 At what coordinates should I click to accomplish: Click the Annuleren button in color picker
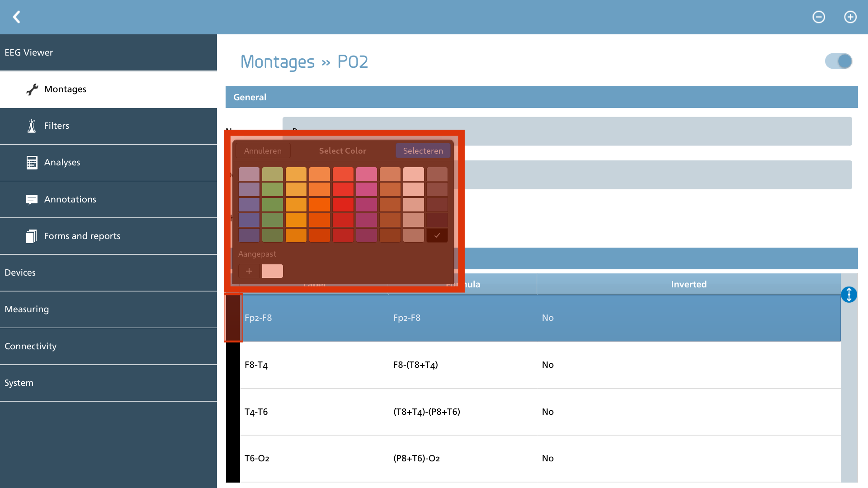[x=263, y=151]
